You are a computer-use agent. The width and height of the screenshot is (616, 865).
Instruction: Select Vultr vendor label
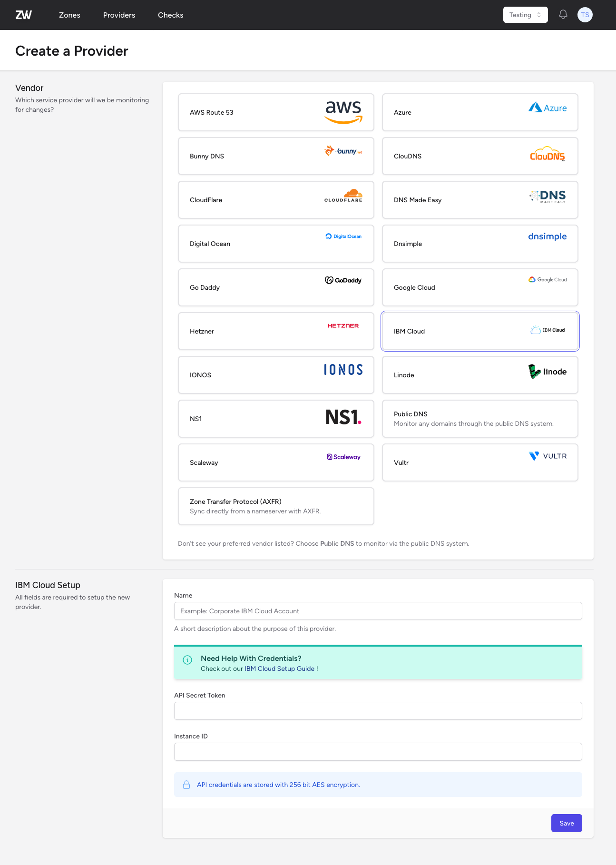401,462
